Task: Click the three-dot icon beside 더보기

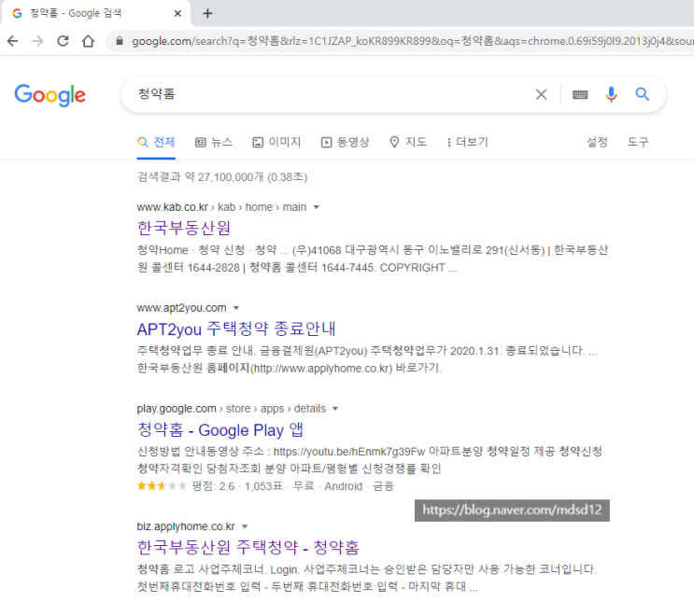Action: click(x=448, y=142)
